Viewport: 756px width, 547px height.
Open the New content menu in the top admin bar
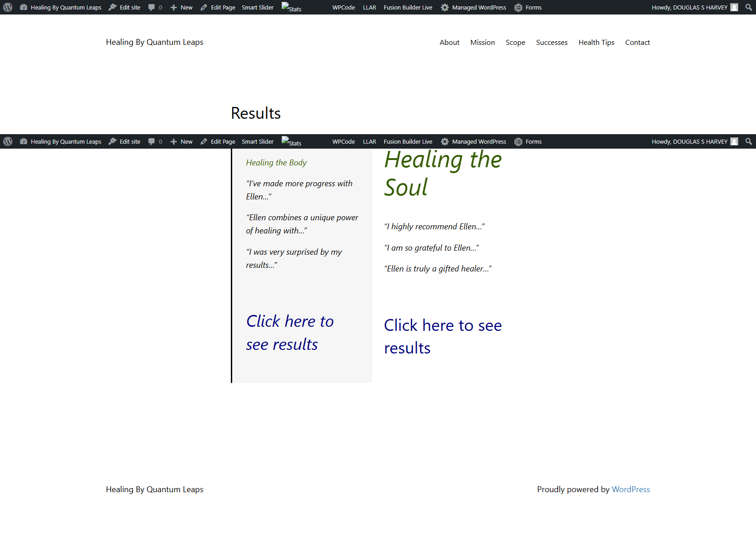click(x=181, y=7)
